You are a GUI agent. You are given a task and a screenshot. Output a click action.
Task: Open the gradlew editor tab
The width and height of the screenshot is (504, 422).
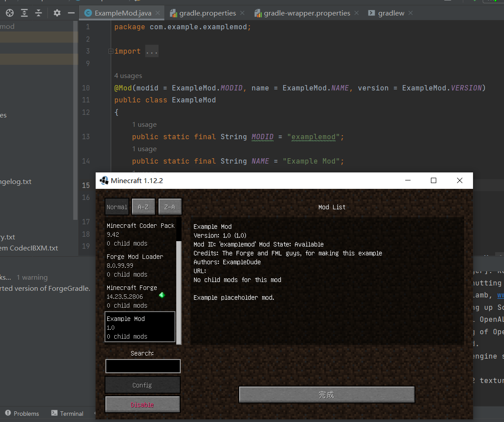click(x=391, y=13)
